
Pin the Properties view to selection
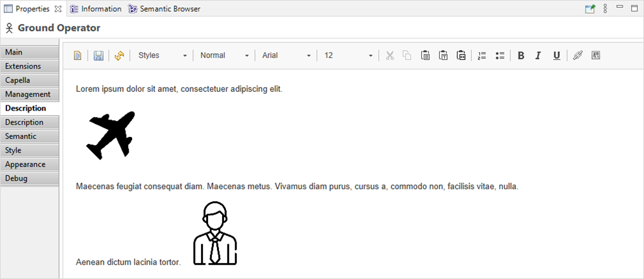[590, 9]
